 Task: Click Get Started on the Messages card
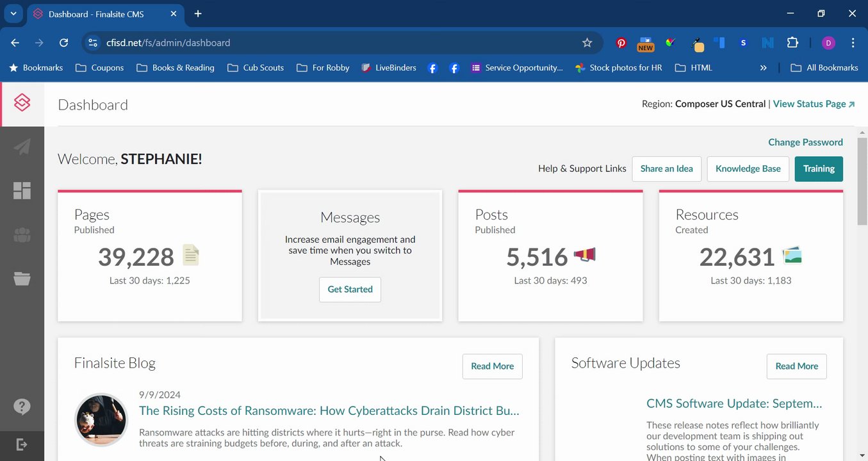click(x=350, y=289)
